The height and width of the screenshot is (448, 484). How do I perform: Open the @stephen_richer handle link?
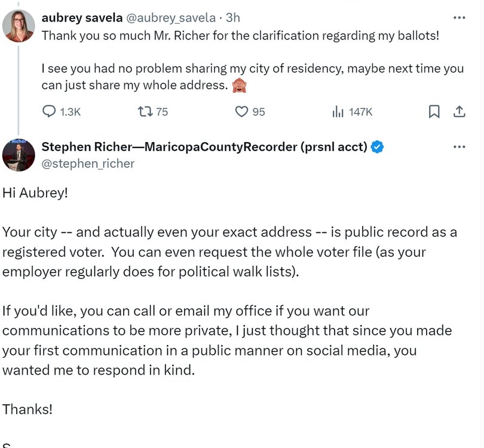pos(88,163)
